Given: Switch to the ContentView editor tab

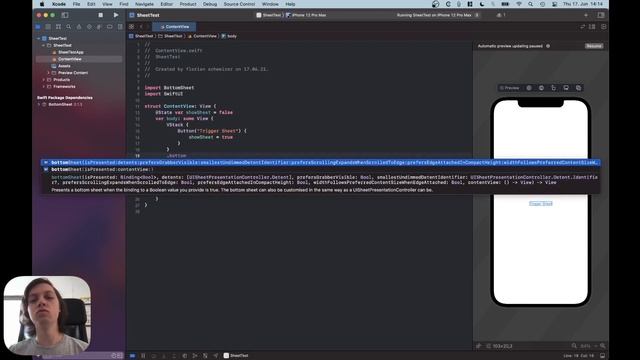Looking at the screenshot, I should [174, 27].
